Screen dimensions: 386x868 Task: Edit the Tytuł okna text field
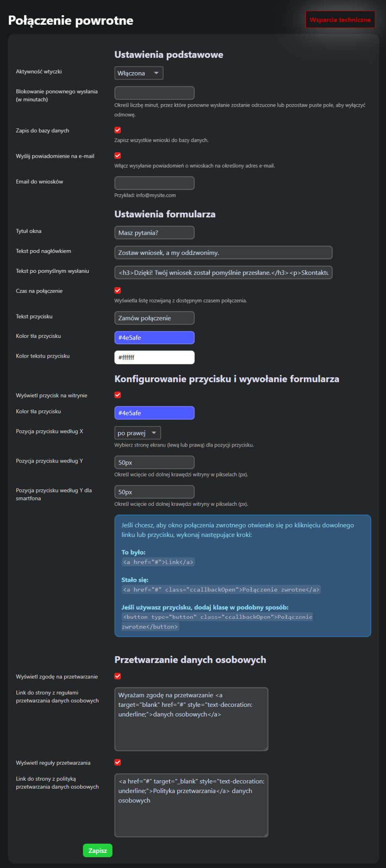click(154, 233)
